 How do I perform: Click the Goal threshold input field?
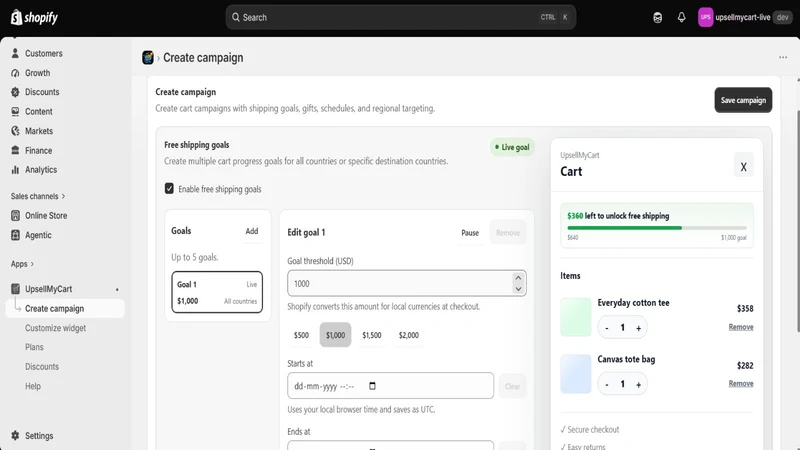[x=407, y=283]
